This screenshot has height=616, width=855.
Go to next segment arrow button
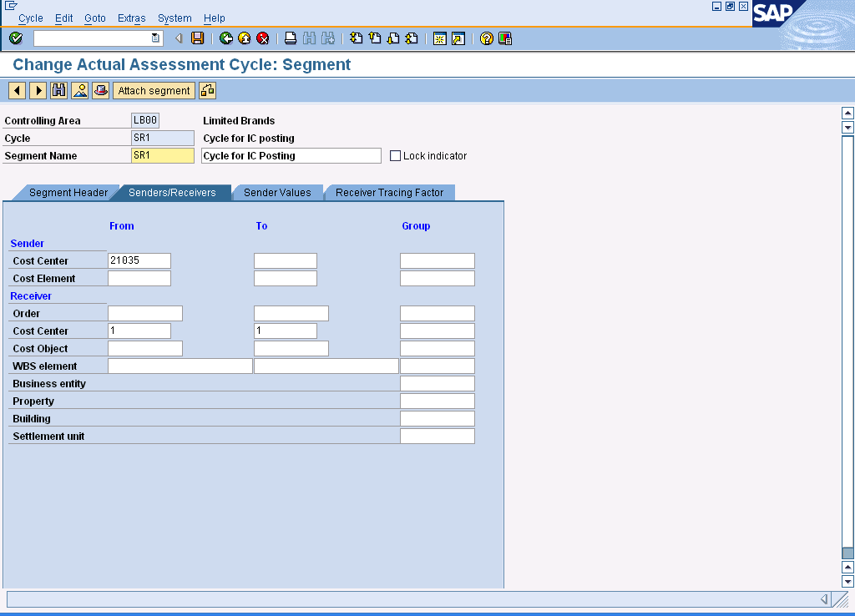[38, 90]
